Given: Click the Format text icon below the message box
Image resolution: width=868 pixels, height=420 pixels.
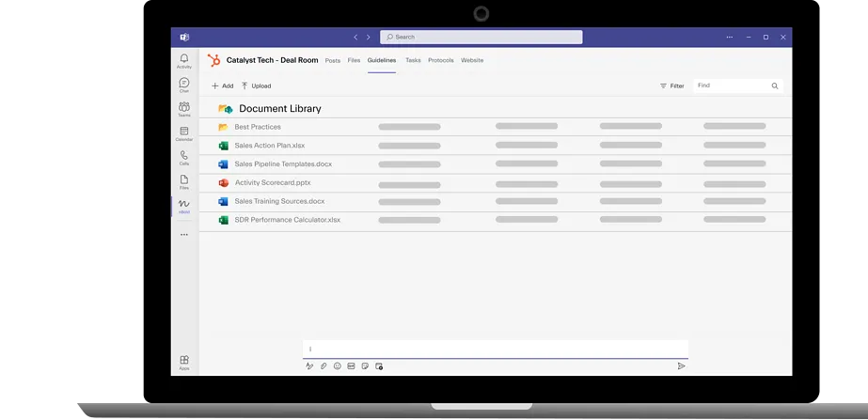Looking at the screenshot, I should point(309,366).
